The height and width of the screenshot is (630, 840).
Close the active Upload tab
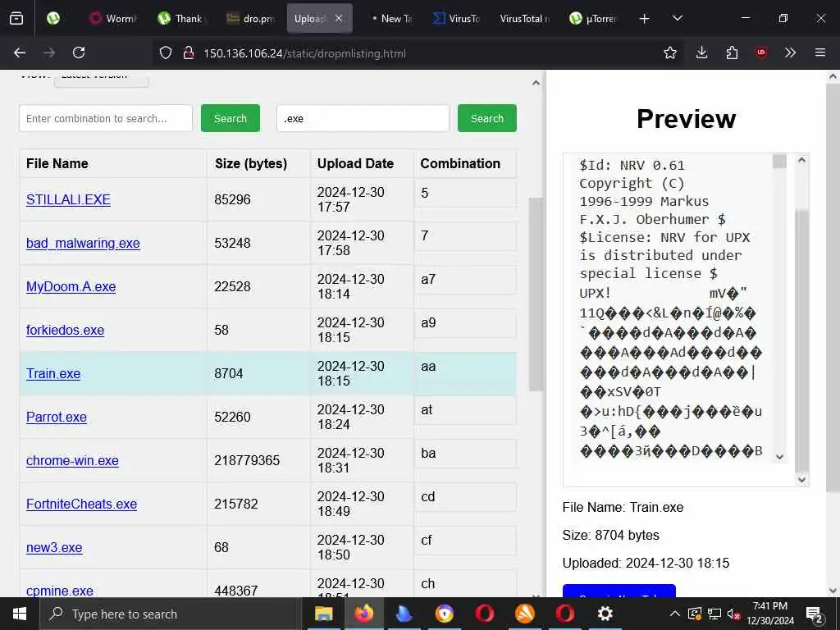[x=339, y=18]
